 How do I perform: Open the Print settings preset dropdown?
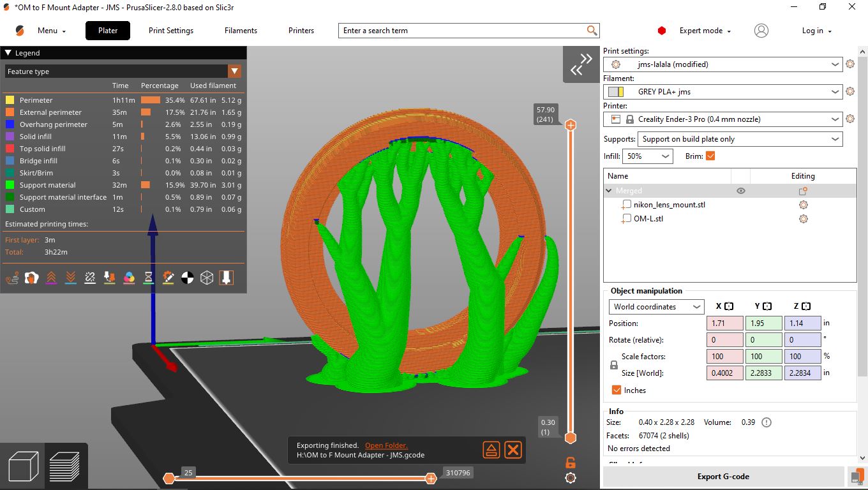(723, 64)
